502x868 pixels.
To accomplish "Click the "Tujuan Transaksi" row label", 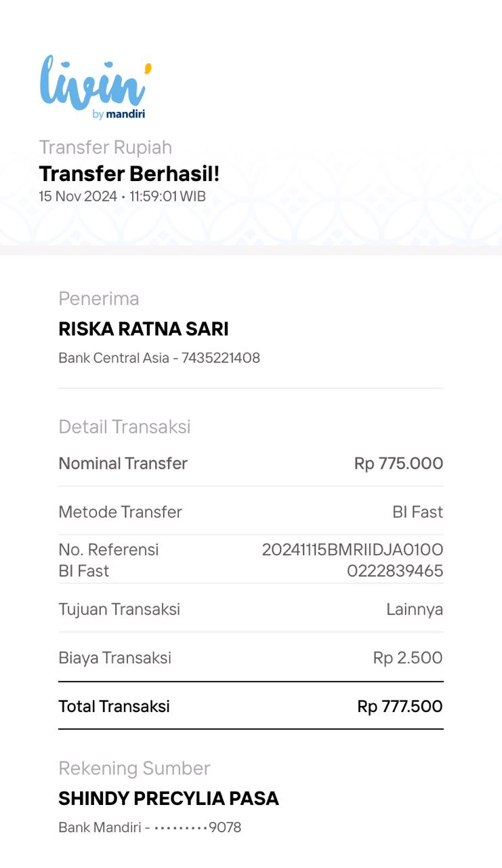I will point(119,609).
